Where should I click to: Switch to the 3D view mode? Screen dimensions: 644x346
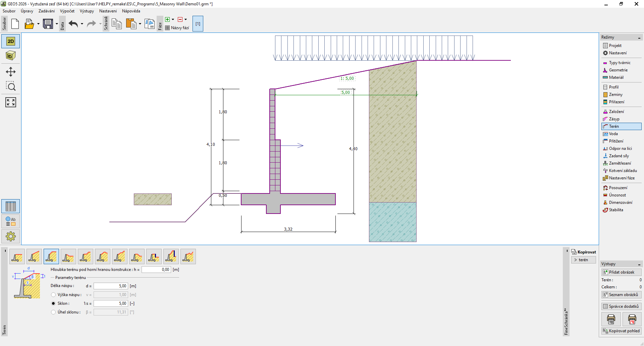tap(11, 56)
